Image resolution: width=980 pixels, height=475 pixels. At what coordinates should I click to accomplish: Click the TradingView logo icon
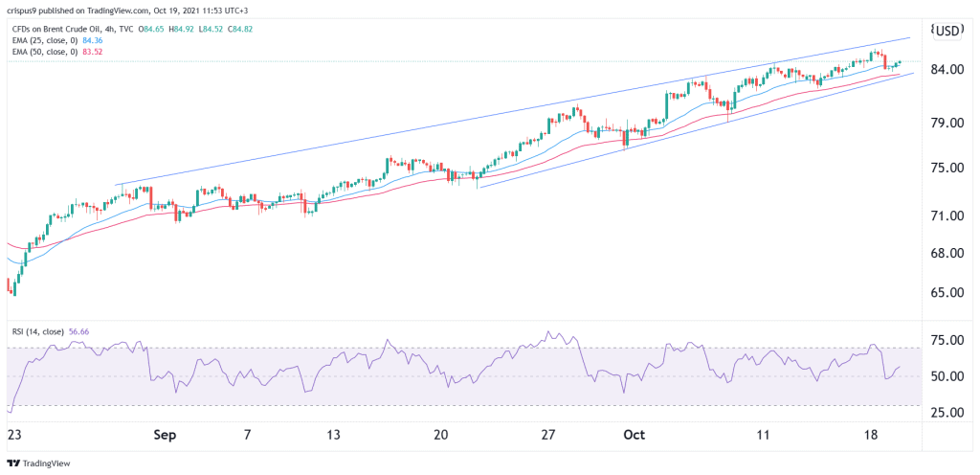(x=12, y=464)
